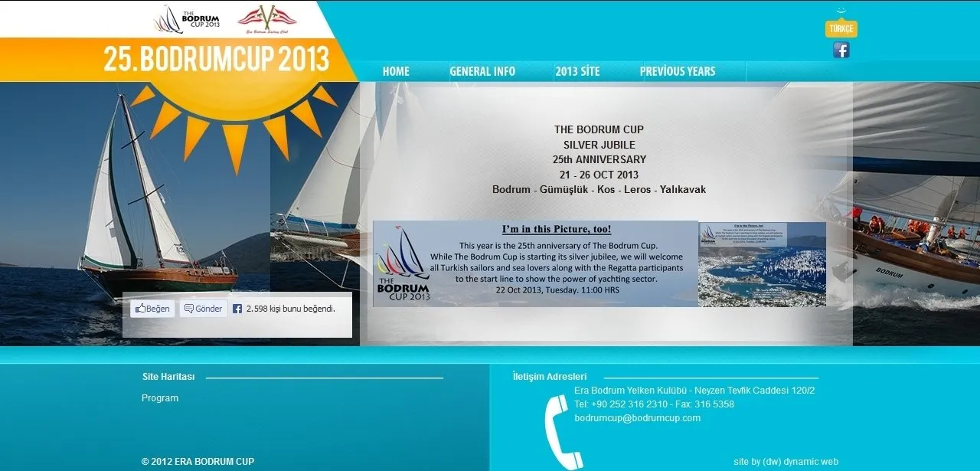Click the Era Bodrum Sailing Club logo
Image resolution: width=980 pixels, height=471 pixels.
[x=266, y=18]
